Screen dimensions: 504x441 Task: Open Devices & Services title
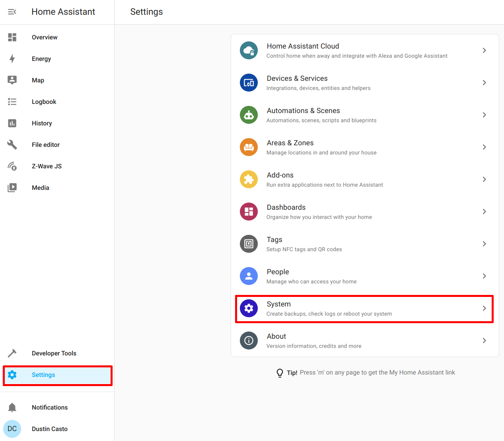pyautogui.click(x=297, y=78)
